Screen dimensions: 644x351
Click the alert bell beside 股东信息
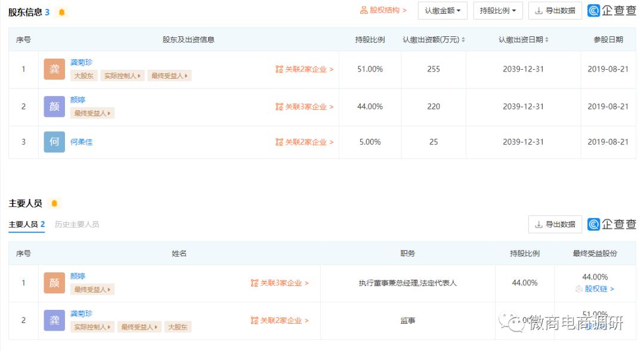tap(61, 11)
